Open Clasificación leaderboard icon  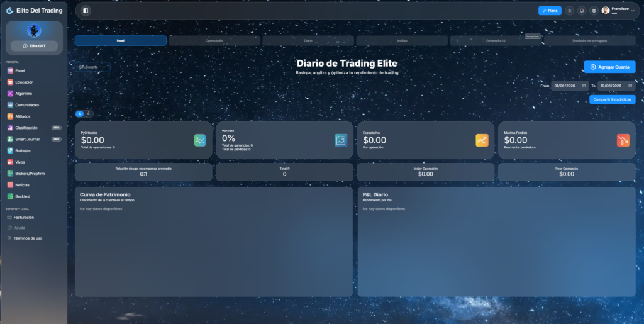(x=10, y=128)
